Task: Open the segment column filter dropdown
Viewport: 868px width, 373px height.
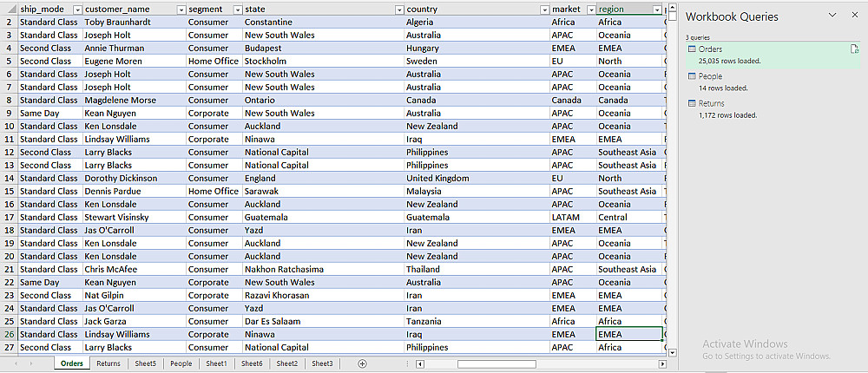Action: [238, 10]
